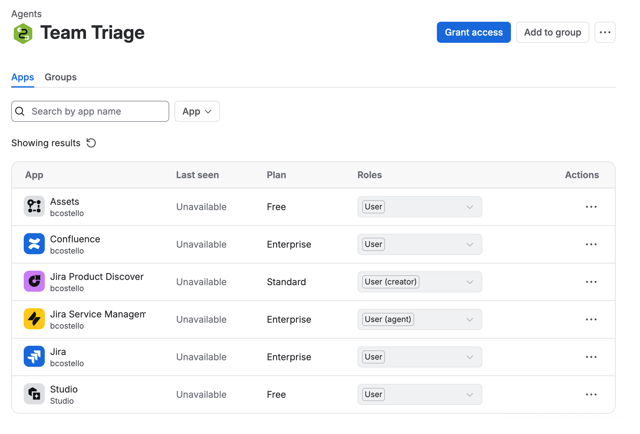Open actions menu for Jira row
Screen dimensions: 640x434
coord(591,357)
